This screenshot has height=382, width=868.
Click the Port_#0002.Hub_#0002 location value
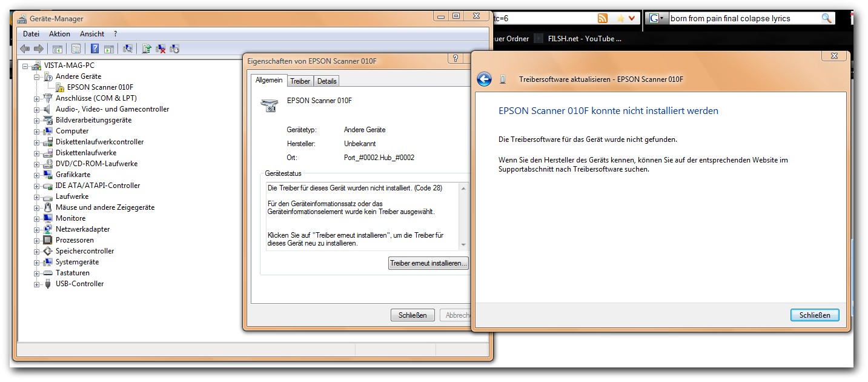(x=379, y=158)
